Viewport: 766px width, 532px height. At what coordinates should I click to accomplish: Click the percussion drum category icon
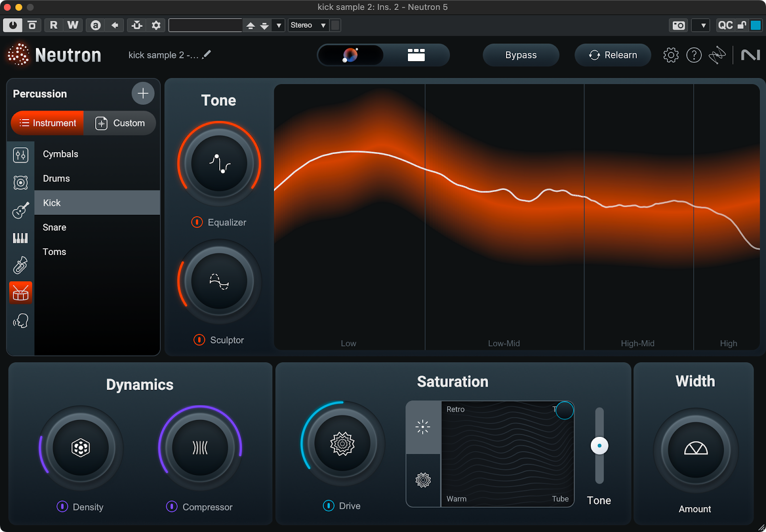tap(21, 293)
